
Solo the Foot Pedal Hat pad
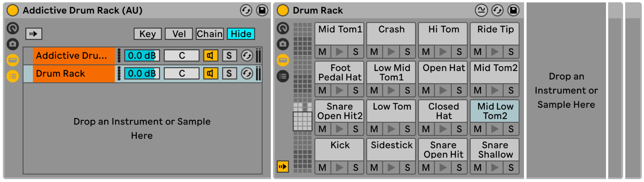pyautogui.click(x=356, y=90)
